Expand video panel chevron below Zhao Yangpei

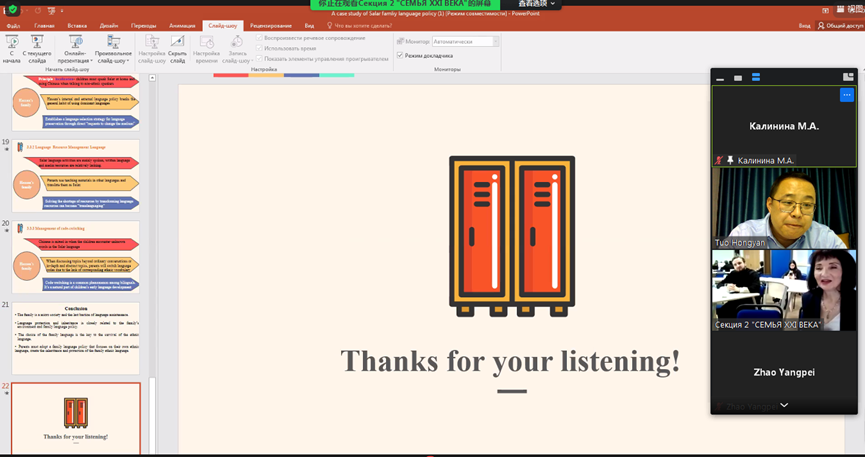[x=784, y=405]
